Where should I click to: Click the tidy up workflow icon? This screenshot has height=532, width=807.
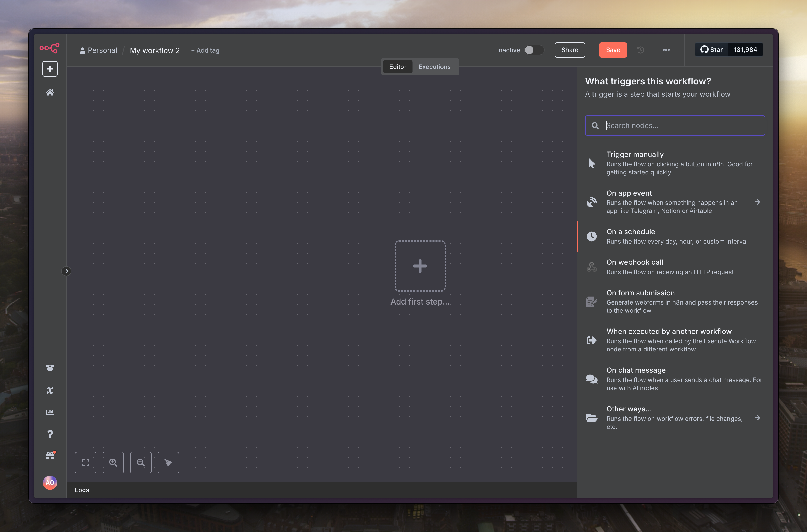pos(168,462)
